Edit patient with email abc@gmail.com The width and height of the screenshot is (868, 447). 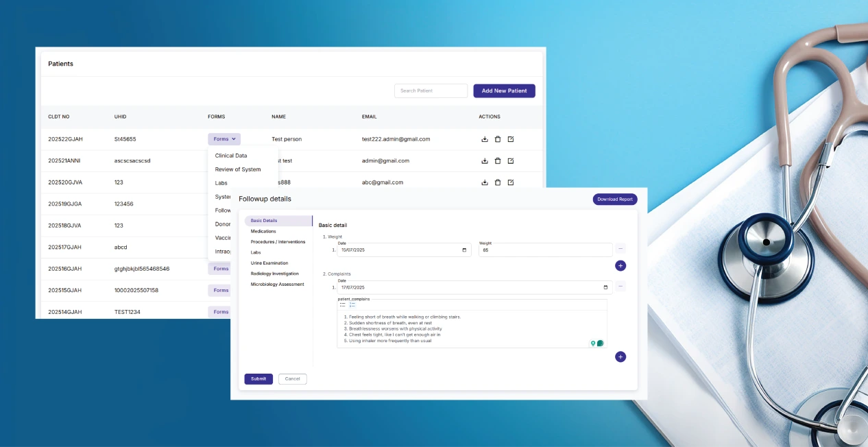tap(511, 182)
